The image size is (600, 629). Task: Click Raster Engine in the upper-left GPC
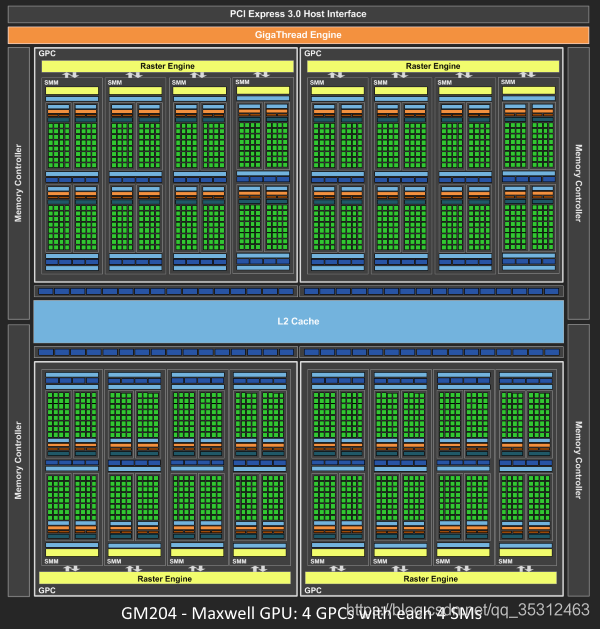point(167,66)
